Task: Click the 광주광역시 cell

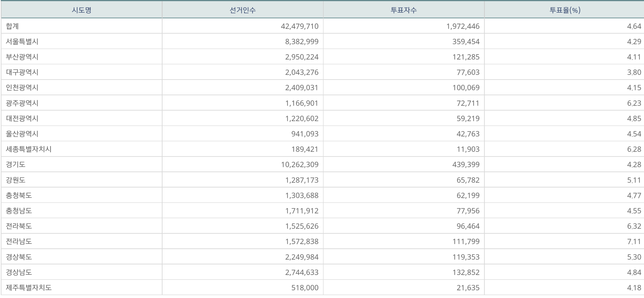Action: (x=22, y=103)
